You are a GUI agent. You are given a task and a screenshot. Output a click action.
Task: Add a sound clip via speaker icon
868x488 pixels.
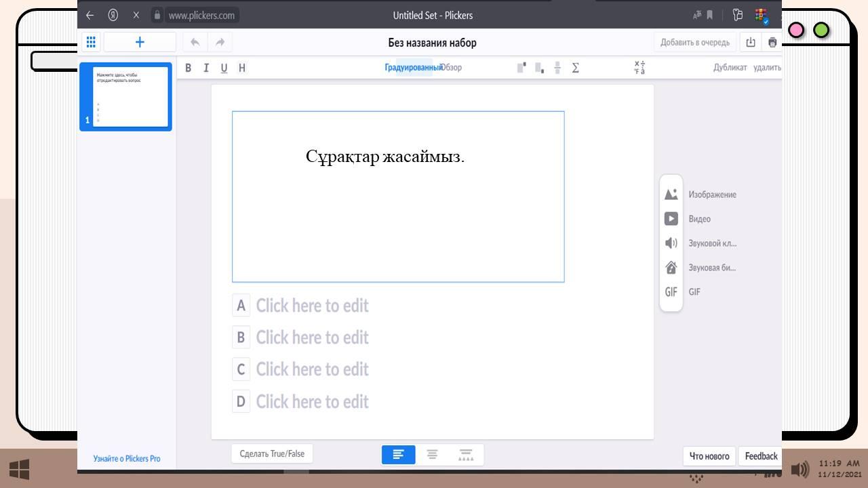(671, 243)
